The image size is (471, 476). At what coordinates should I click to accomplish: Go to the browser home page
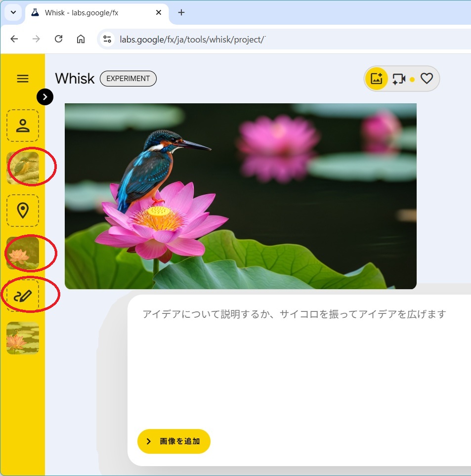tap(81, 39)
